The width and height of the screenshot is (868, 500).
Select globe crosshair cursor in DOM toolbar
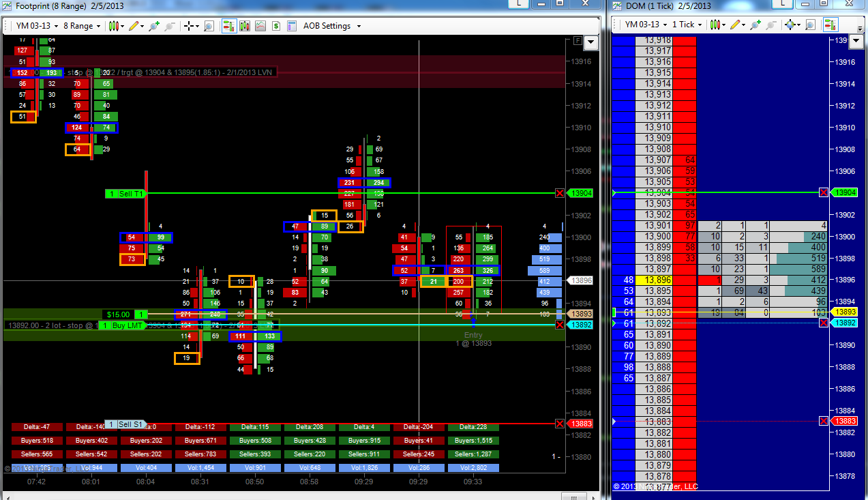[793, 24]
